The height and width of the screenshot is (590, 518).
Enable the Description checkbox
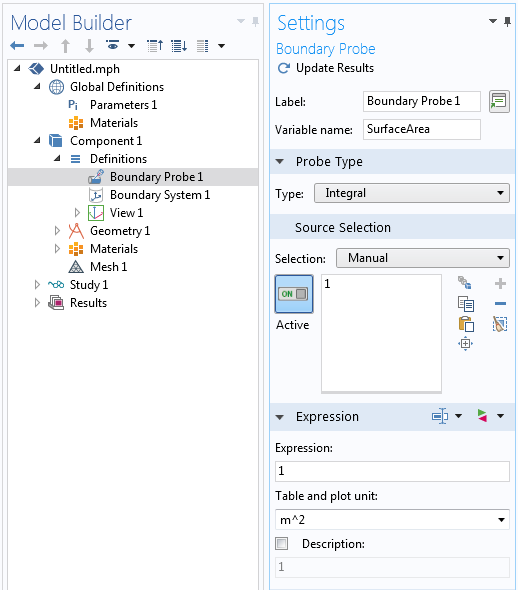282,544
